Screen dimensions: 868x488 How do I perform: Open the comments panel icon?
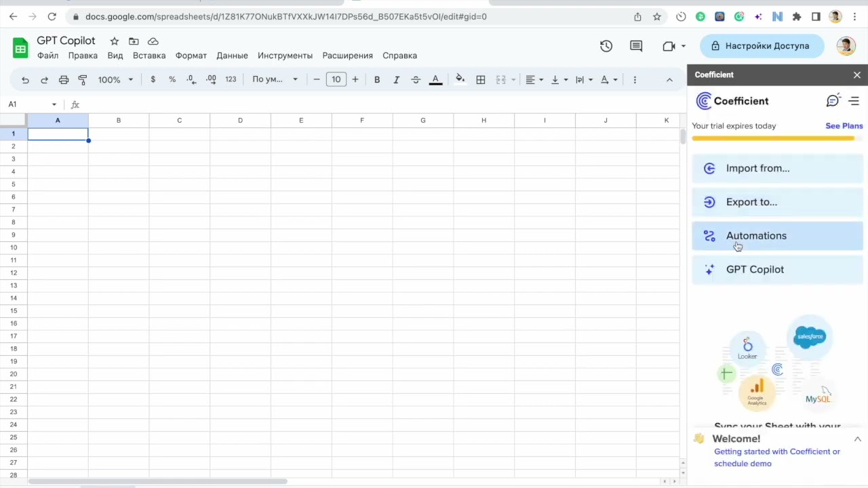point(636,46)
